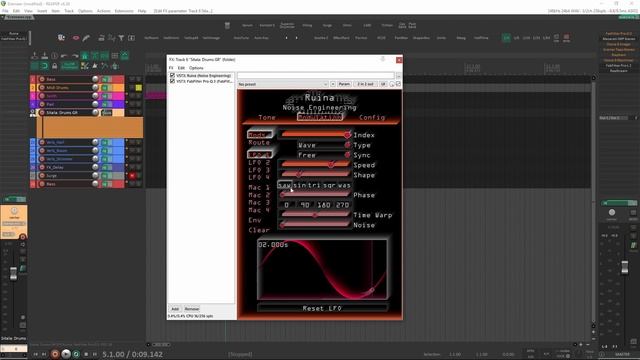The image size is (640, 360).
Task: Arm record on the FX_Delay track
Action: tap(42, 167)
